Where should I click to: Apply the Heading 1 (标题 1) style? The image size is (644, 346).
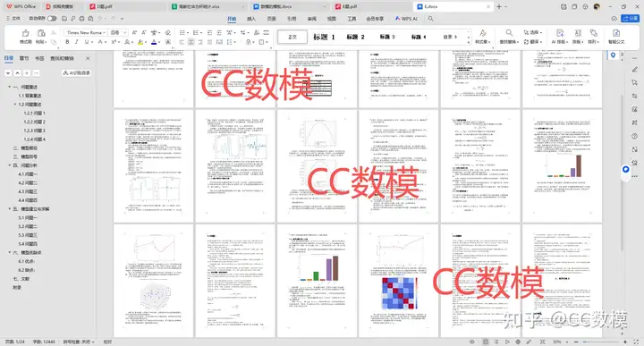[324, 37]
